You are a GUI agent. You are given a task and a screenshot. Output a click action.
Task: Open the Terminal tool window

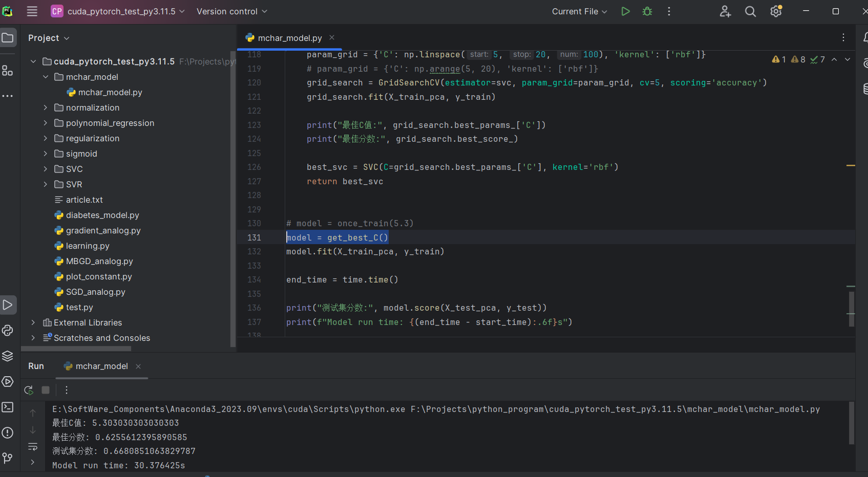click(8, 407)
